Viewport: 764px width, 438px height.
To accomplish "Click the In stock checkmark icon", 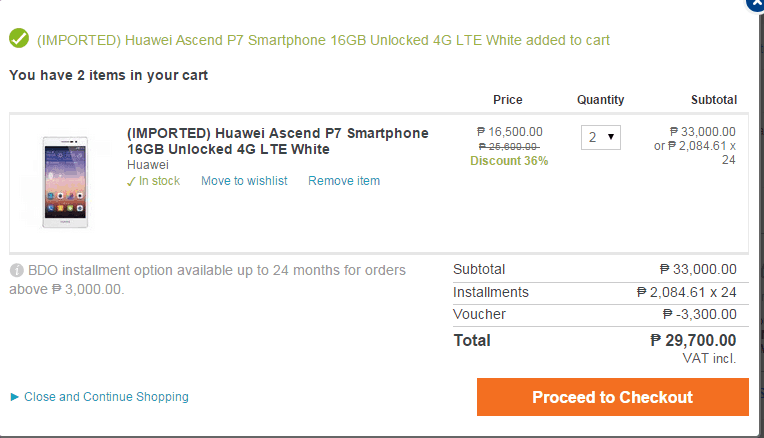I will coord(131,181).
